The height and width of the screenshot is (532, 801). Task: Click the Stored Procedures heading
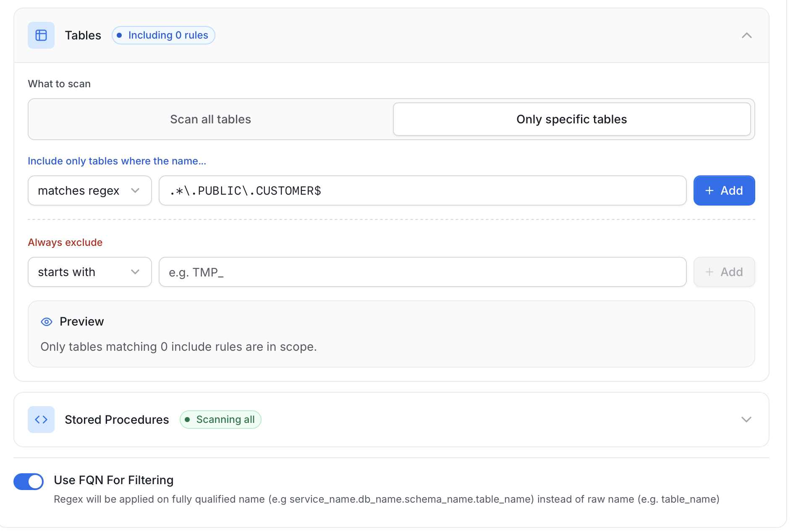117,420
